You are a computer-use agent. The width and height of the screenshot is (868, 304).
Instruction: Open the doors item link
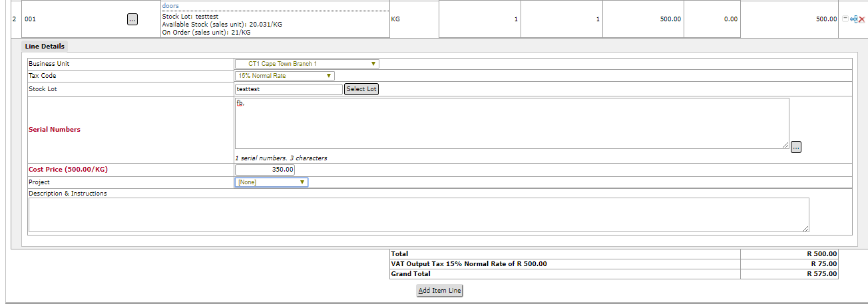tap(170, 5)
